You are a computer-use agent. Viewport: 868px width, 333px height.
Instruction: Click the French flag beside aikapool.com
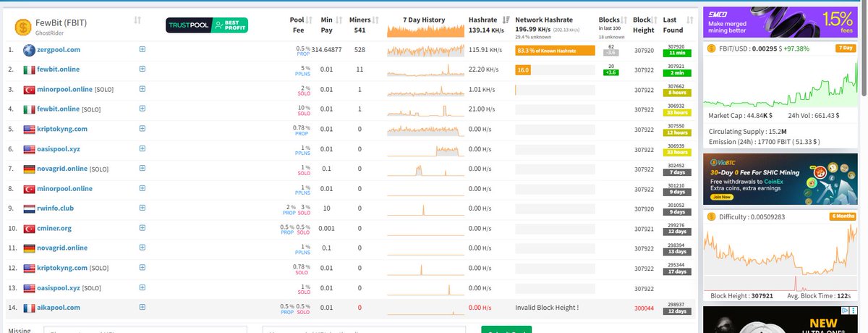coord(28,308)
